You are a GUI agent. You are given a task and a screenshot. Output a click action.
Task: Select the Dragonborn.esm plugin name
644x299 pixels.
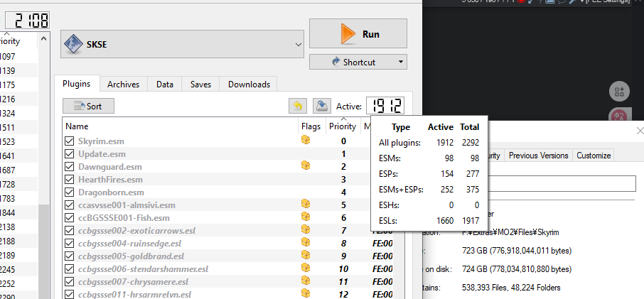(111, 192)
